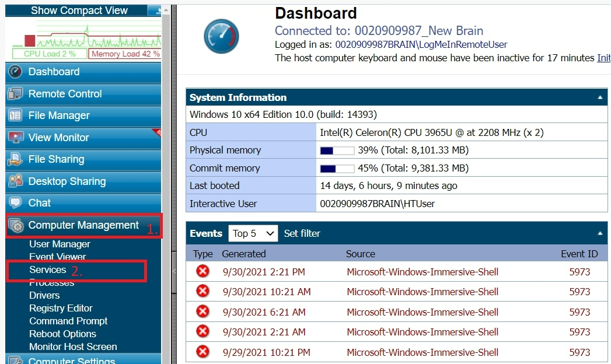
Task: Click the Dashboard gauge icon in sidebar
Action: click(x=16, y=72)
